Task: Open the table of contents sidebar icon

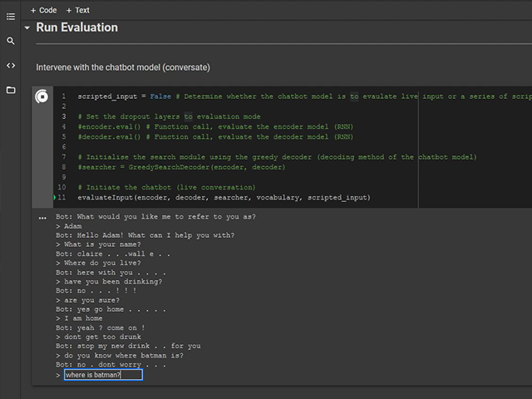Action: [11, 16]
